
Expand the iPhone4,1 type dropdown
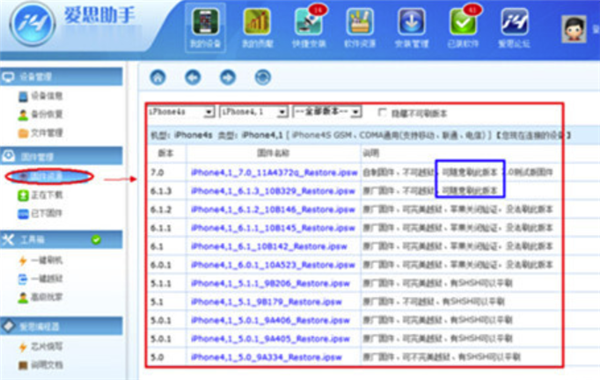coord(253,112)
